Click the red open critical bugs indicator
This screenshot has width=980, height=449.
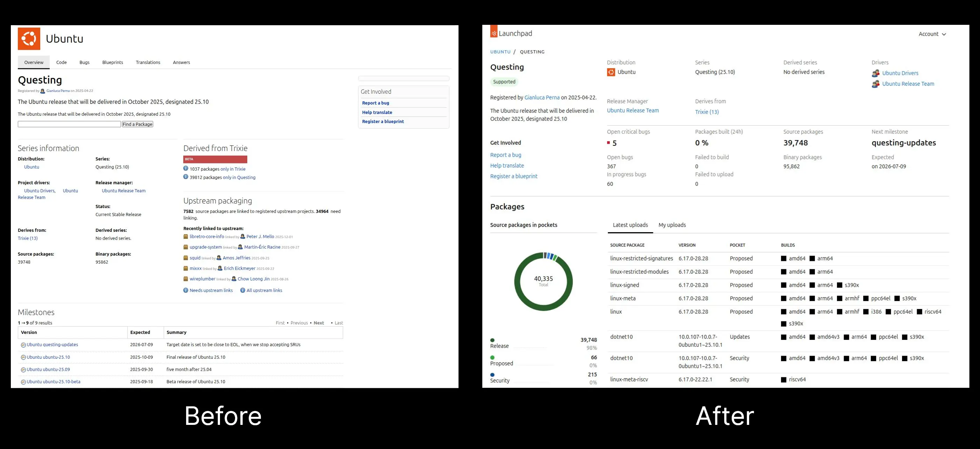pyautogui.click(x=609, y=143)
